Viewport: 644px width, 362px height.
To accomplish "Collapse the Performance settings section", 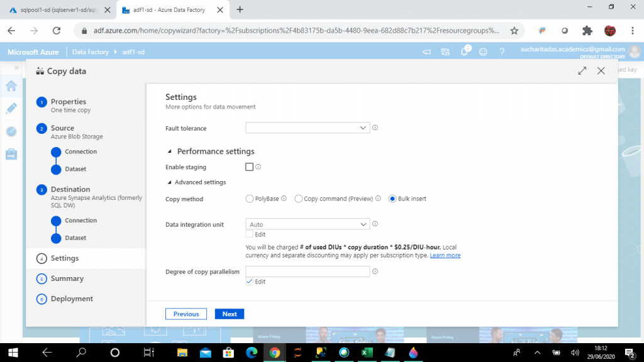I will (x=169, y=151).
